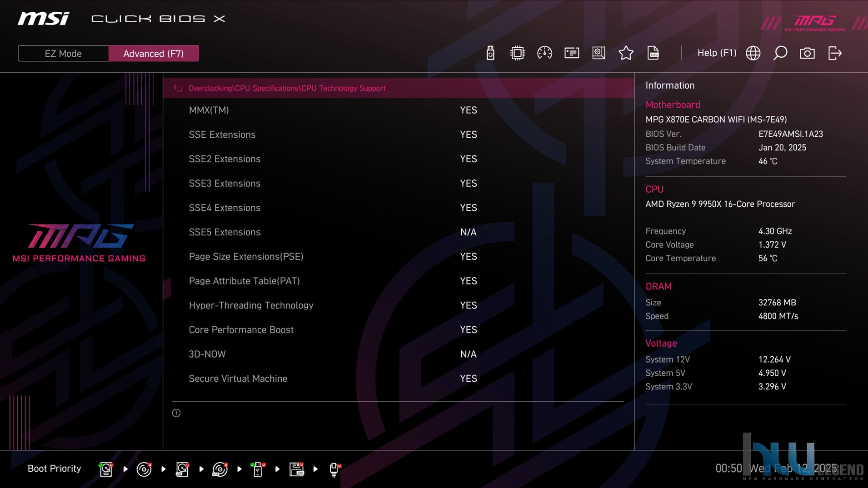Click the Core Voltage 1.372 V value
The image size is (868, 488).
(x=772, y=245)
